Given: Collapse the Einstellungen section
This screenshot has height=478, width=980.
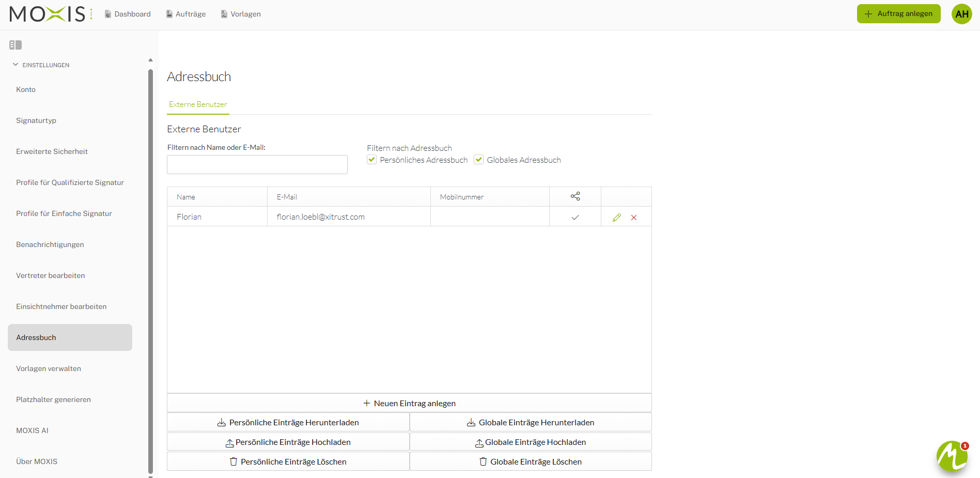Looking at the screenshot, I should click(x=15, y=65).
